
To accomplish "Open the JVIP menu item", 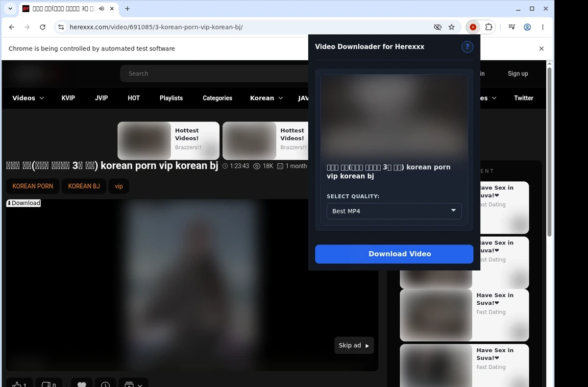I will (x=101, y=98).
